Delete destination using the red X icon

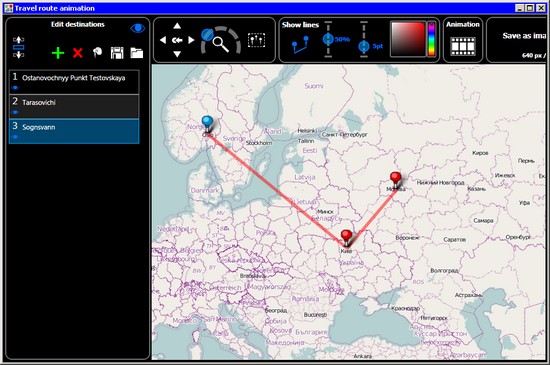pyautogui.click(x=78, y=53)
